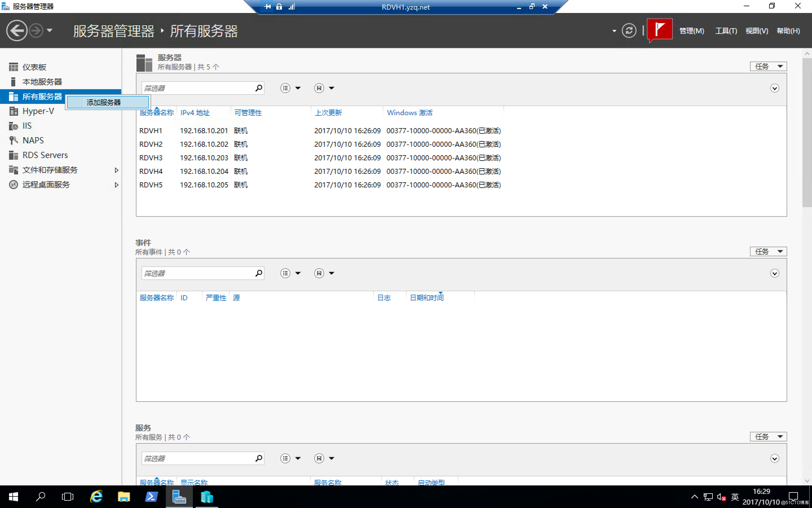Expand 服务器 filter criteria chevron
Image resolution: width=812 pixels, height=508 pixels.
775,88
